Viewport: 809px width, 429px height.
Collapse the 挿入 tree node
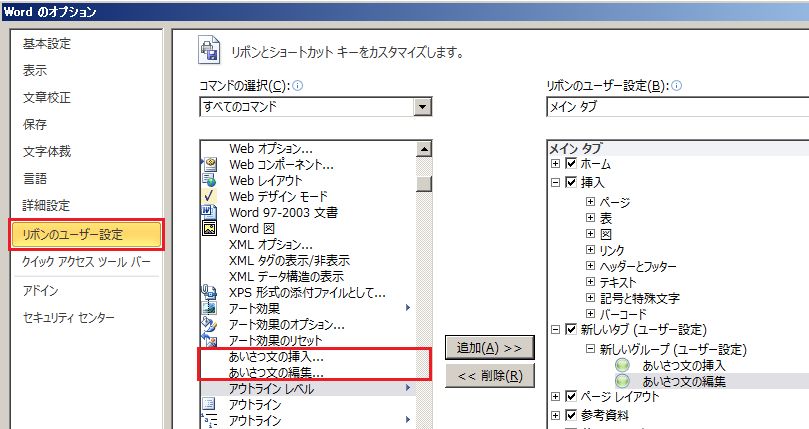(x=555, y=182)
